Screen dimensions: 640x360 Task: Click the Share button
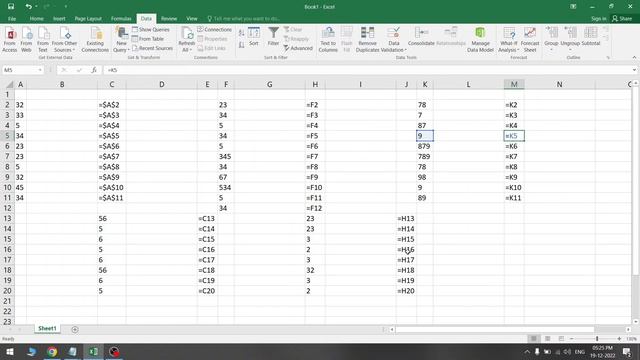pos(622,18)
